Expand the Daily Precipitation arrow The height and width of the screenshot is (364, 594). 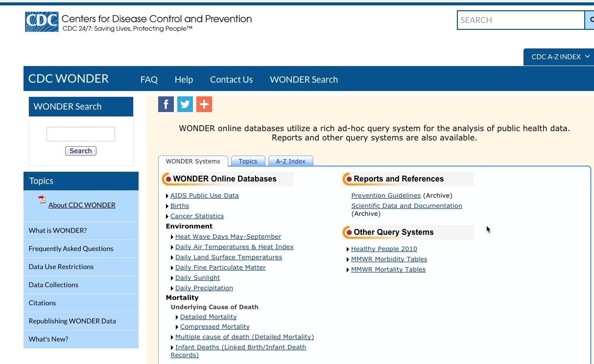click(x=172, y=289)
